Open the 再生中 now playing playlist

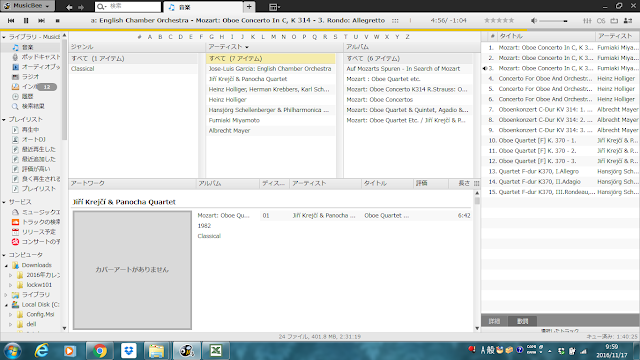[x=30, y=129]
